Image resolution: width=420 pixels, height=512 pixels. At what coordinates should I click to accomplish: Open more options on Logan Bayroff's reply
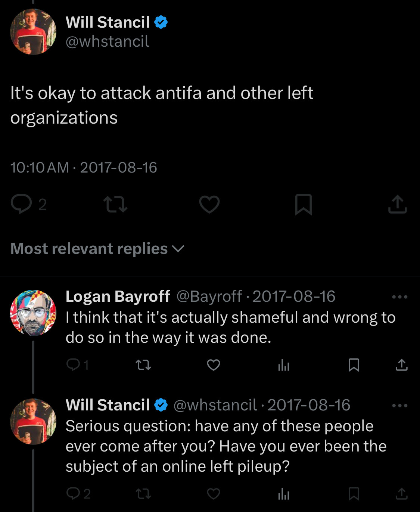pyautogui.click(x=399, y=297)
